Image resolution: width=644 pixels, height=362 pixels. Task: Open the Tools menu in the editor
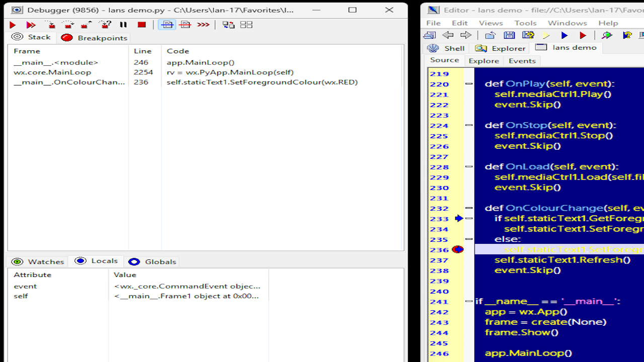[525, 23]
